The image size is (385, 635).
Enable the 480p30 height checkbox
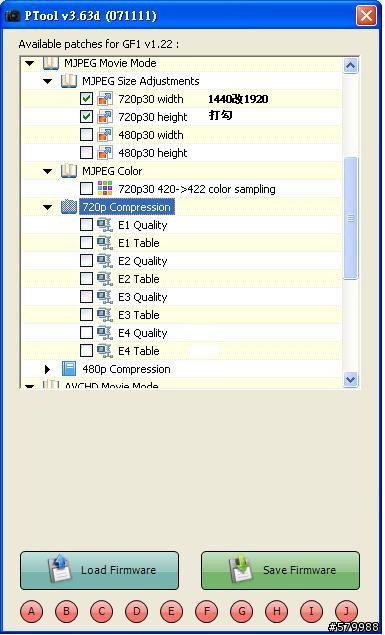click(x=86, y=153)
